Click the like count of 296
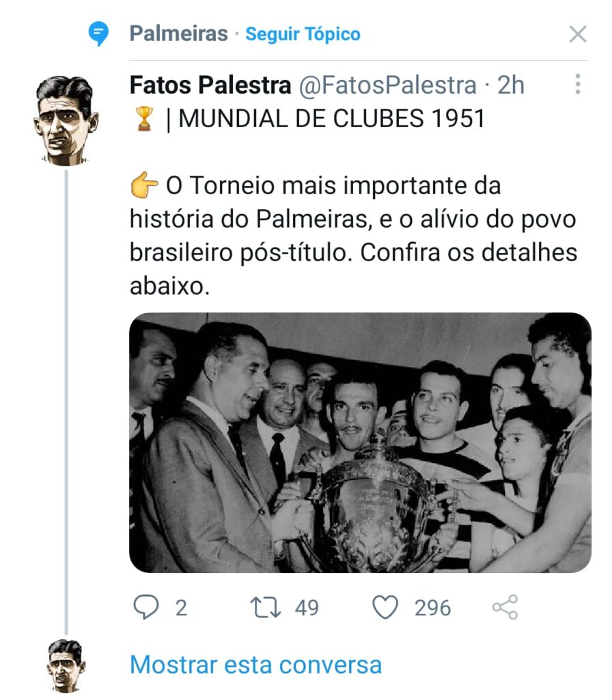 432,608
